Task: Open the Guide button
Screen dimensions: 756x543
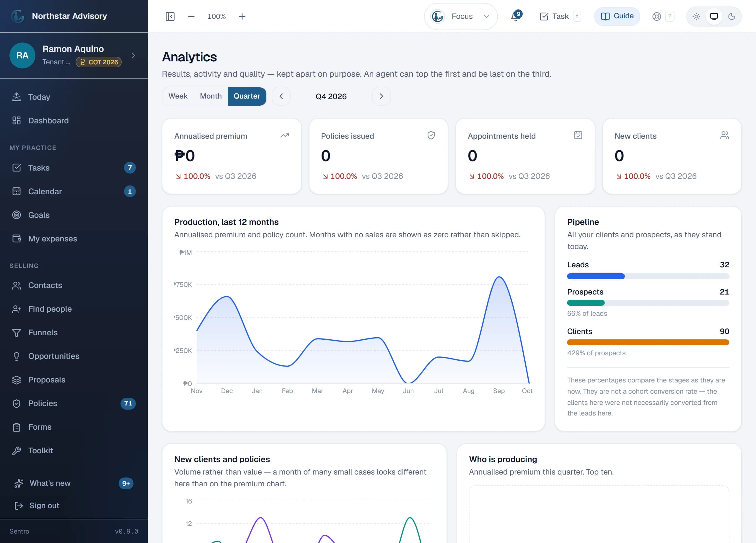Action: [617, 16]
